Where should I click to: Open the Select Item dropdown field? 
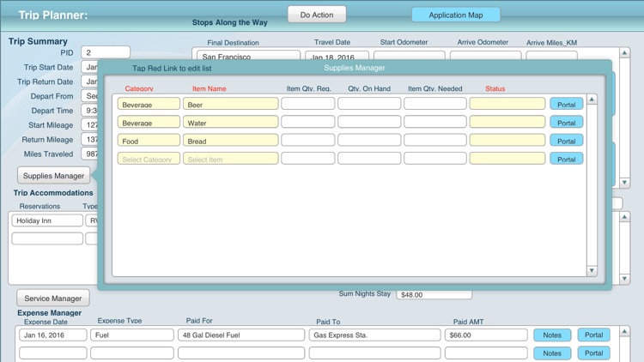click(230, 159)
